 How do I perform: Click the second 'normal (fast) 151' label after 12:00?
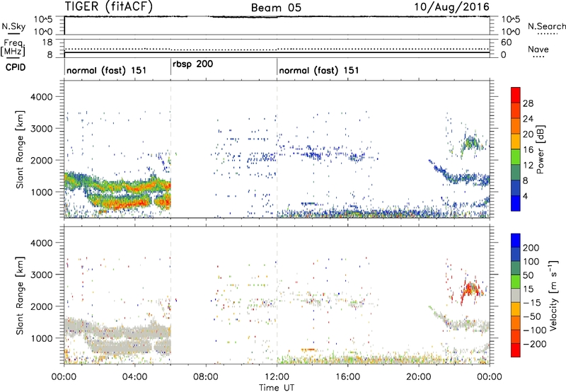click(x=319, y=70)
